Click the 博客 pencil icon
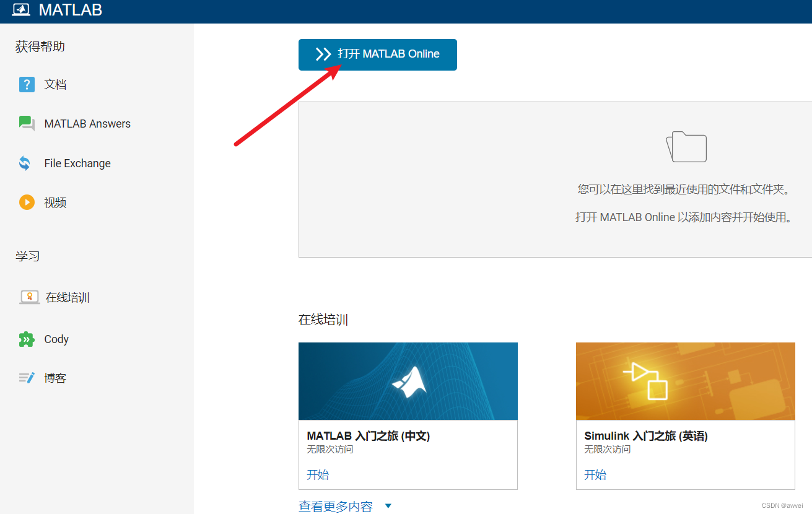The height and width of the screenshot is (514, 812). (x=27, y=378)
